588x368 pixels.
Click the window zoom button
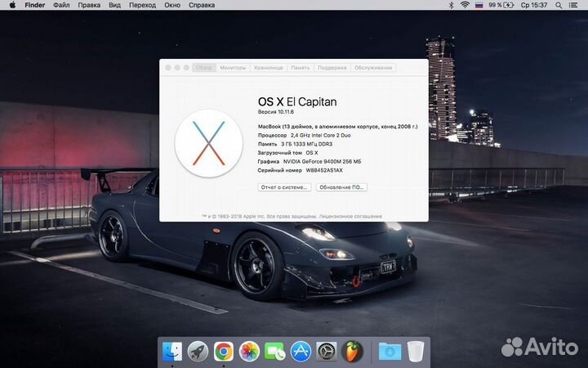(186, 68)
